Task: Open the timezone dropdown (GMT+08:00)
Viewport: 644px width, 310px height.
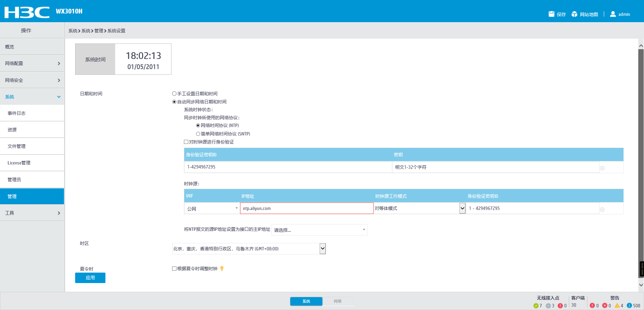Action: (249, 249)
